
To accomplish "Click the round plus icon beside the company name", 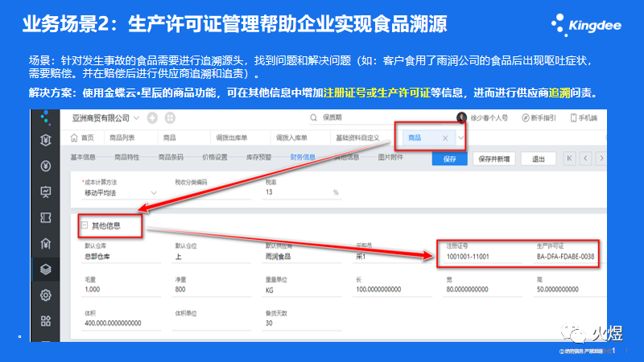I will (152, 118).
